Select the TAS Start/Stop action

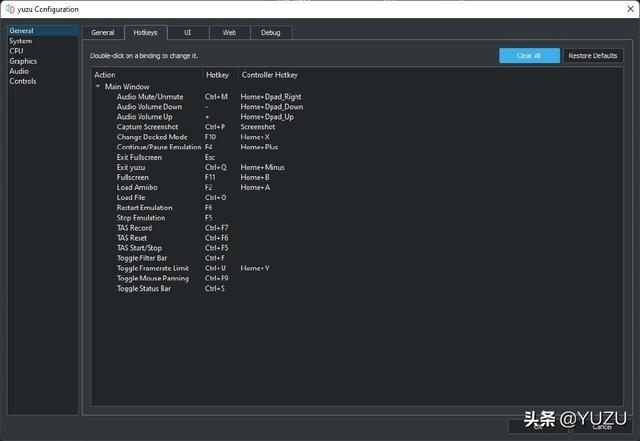click(x=139, y=248)
